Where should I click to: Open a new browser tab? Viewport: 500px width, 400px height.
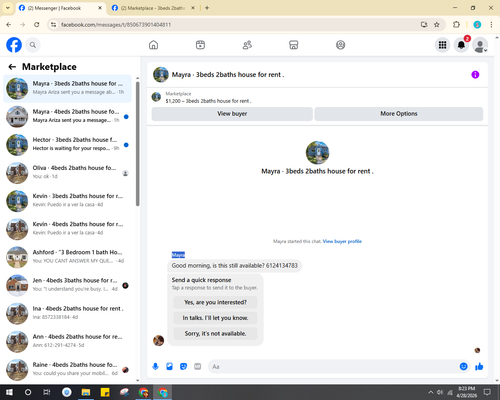207,8
